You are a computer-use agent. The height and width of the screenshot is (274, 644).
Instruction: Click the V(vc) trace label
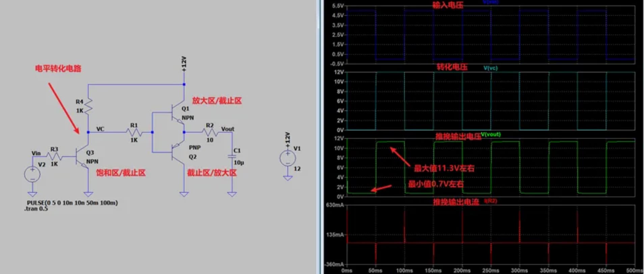[490, 68]
